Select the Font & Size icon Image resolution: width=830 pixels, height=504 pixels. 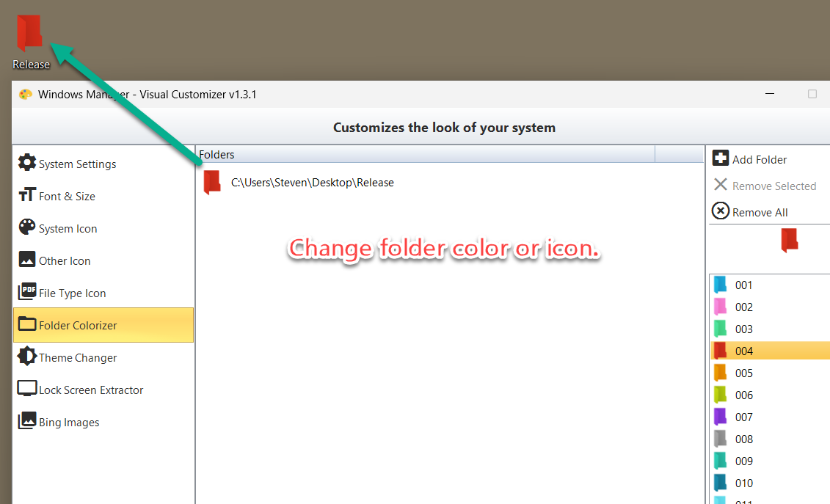coord(27,195)
